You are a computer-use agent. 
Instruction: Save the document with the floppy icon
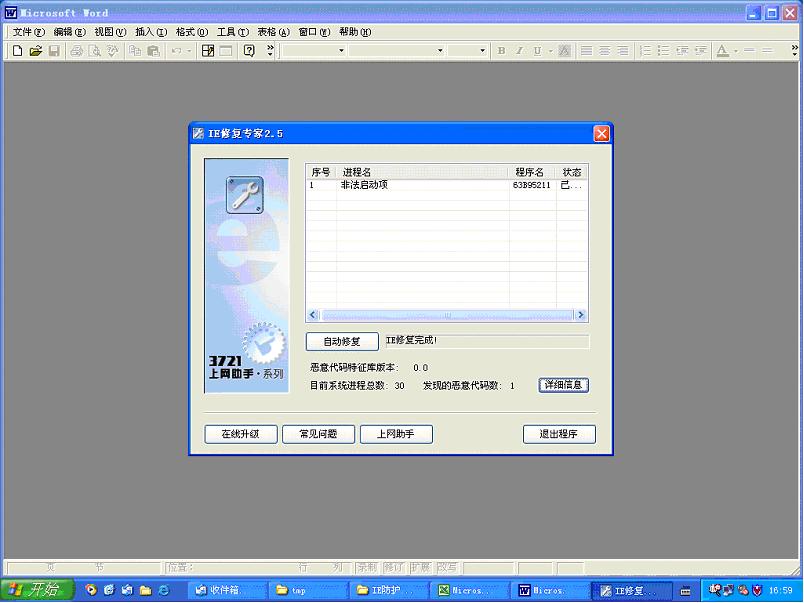coord(54,51)
